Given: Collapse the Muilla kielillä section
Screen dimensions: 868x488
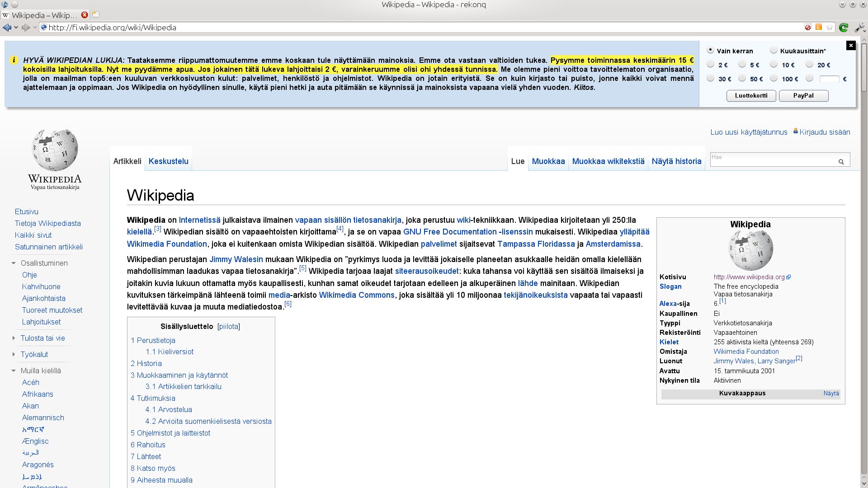Looking at the screenshot, I should click(x=14, y=371).
